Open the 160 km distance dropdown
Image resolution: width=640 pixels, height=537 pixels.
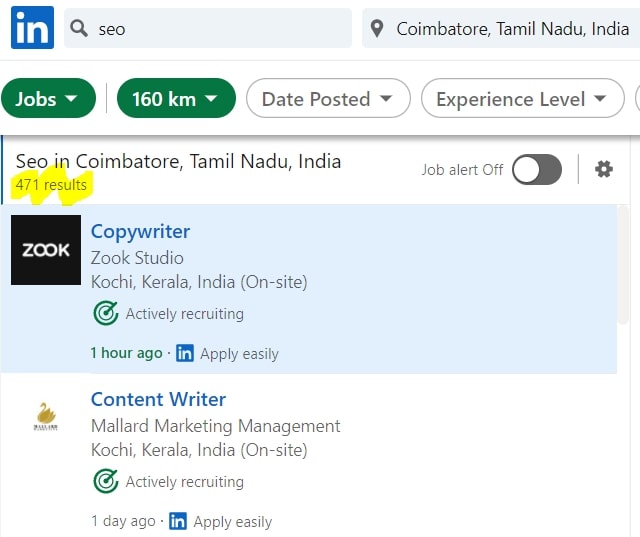coord(175,99)
